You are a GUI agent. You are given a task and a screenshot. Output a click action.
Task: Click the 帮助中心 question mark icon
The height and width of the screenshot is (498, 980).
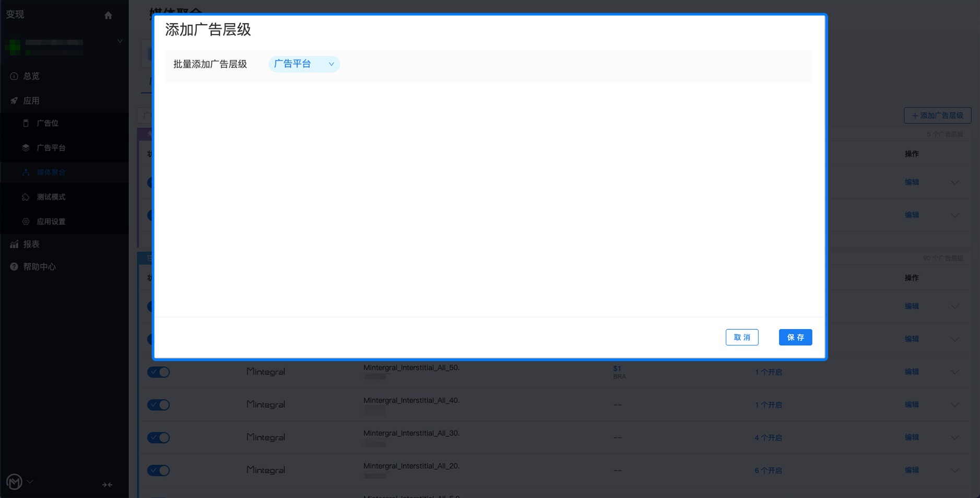coord(14,267)
